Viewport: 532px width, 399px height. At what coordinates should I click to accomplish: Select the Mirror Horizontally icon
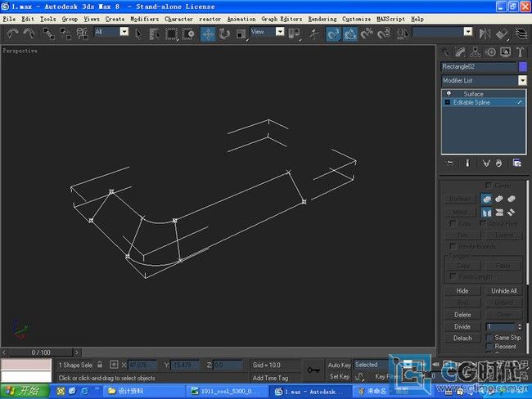click(486, 213)
